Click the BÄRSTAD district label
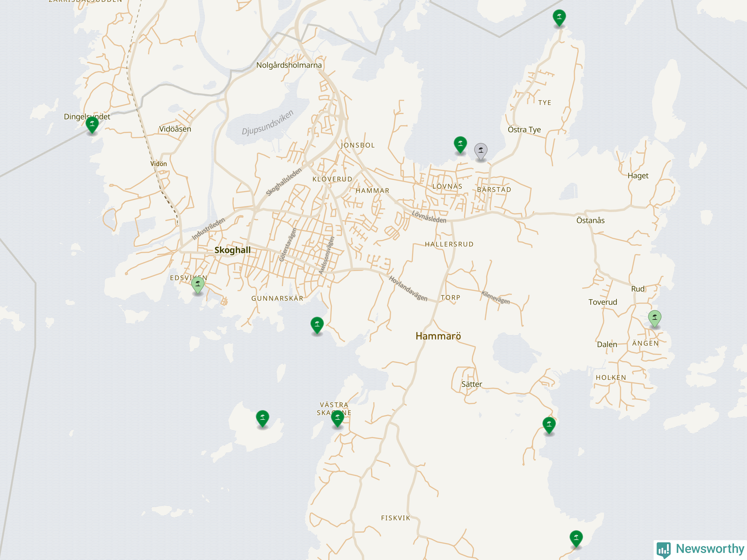 coord(494,190)
